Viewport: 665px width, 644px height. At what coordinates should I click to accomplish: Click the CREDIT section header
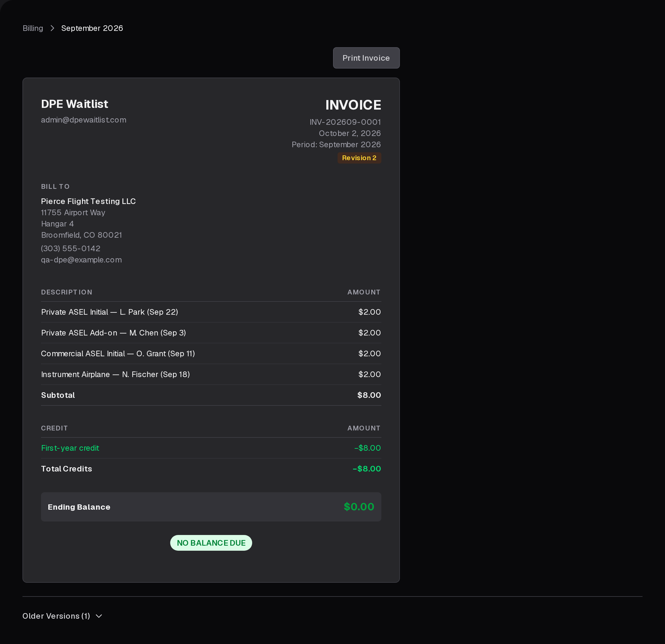pyautogui.click(x=54, y=428)
